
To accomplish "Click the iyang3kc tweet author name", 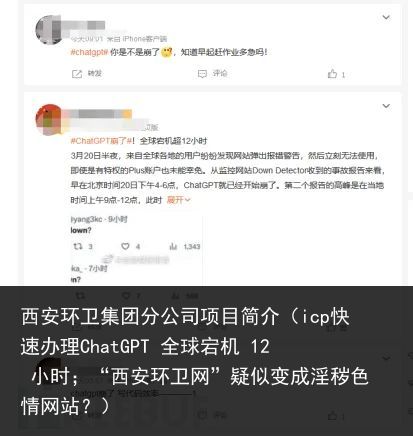I will (x=87, y=219).
